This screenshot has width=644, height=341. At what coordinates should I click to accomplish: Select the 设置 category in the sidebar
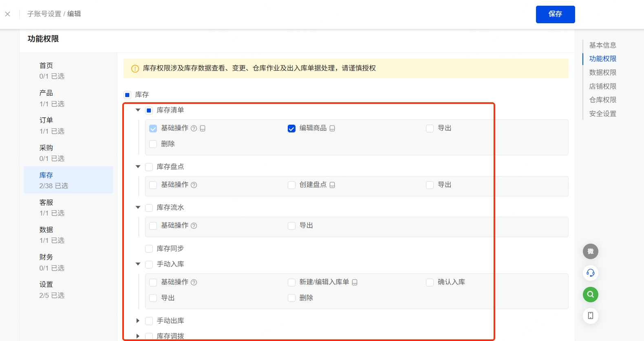[68, 290]
